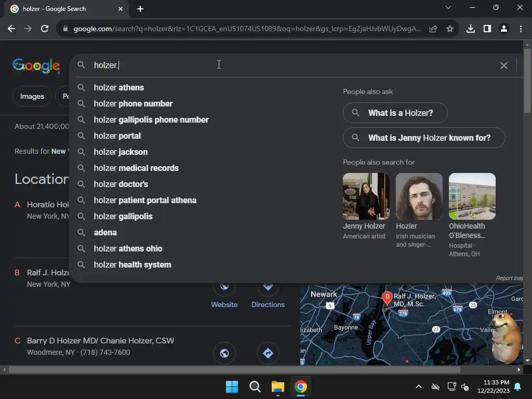Open notification bell in taskbar
Screen dimensions: 532x399
[x=518, y=387]
